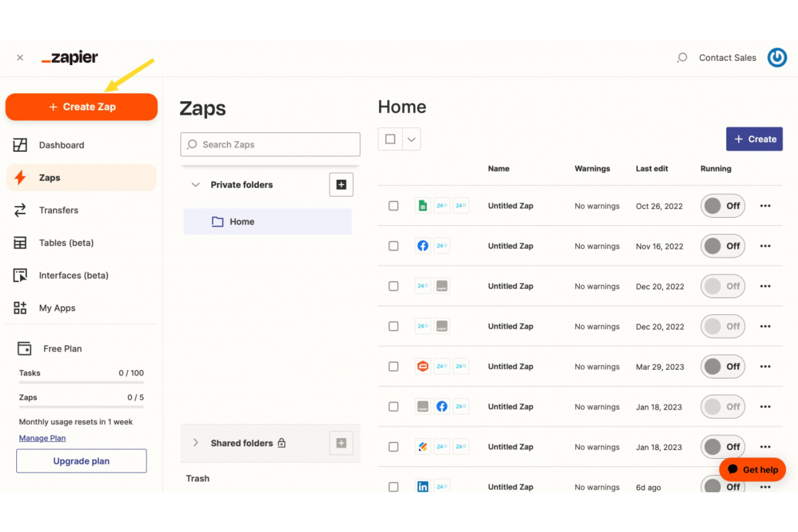Click the Free Plan wallet icon
The width and height of the screenshot is (798, 532).
(24, 348)
